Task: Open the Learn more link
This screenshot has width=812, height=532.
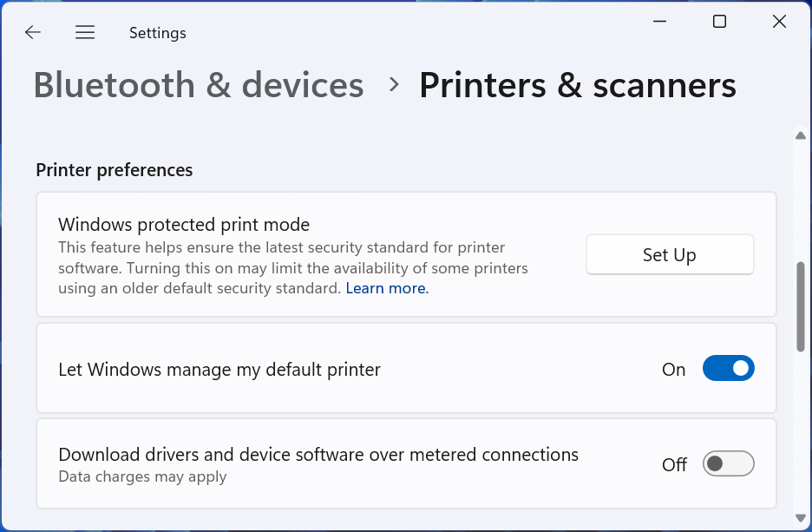Action: tap(387, 288)
